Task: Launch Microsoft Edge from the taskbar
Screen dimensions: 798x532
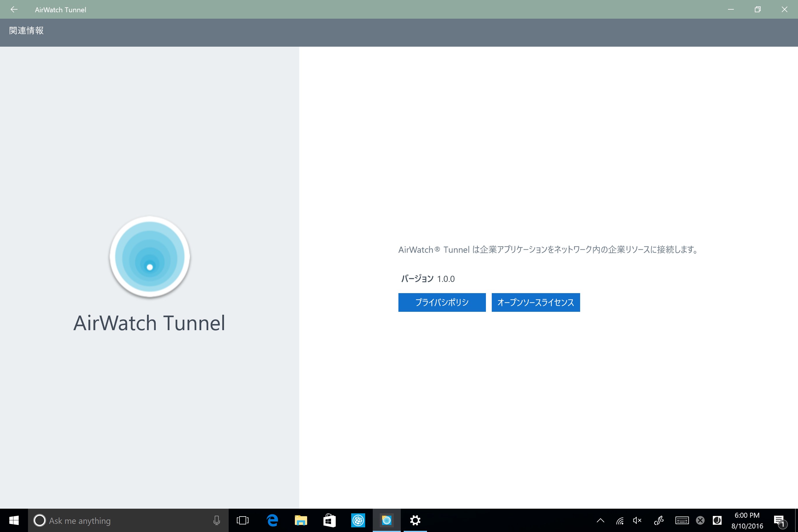Action: tap(272, 520)
